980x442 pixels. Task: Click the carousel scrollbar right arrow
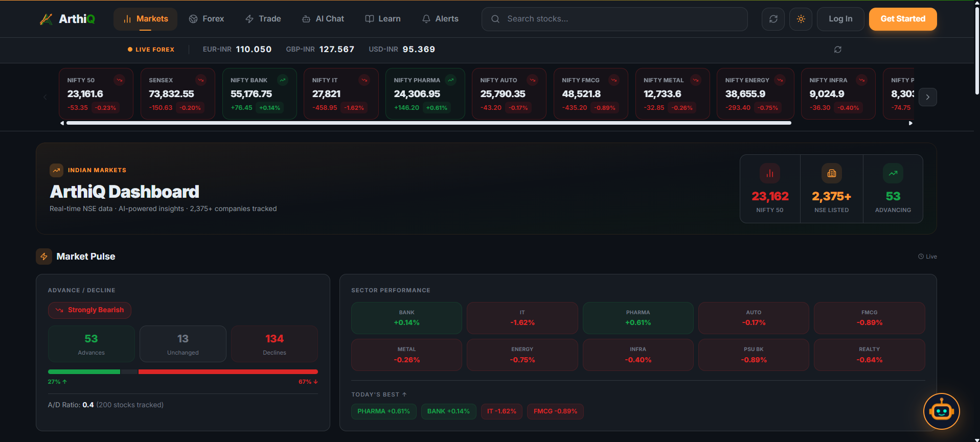pyautogui.click(x=910, y=123)
